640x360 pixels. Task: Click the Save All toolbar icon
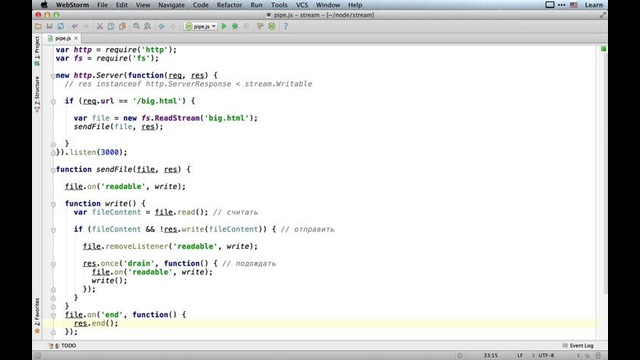pyautogui.click(x=49, y=27)
